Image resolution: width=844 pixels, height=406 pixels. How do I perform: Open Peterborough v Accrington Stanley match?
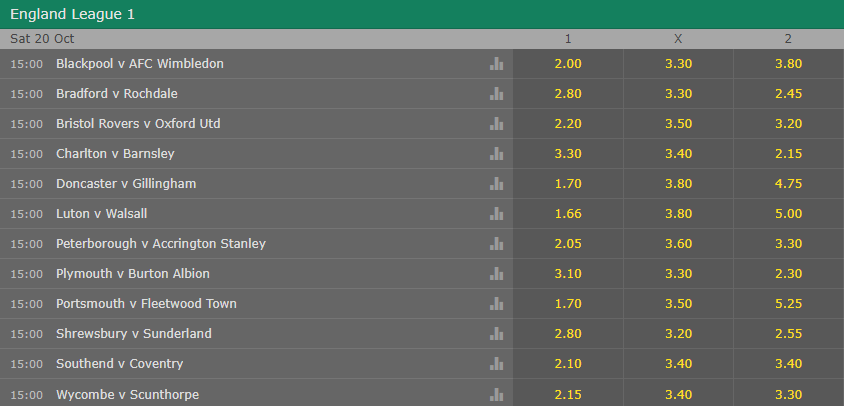[x=161, y=244]
